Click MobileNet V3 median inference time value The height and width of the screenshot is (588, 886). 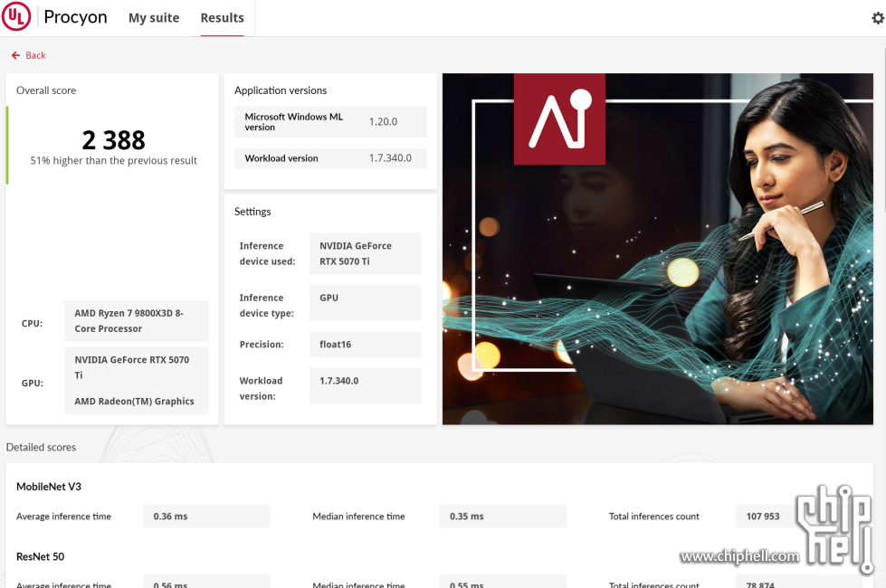coord(502,517)
